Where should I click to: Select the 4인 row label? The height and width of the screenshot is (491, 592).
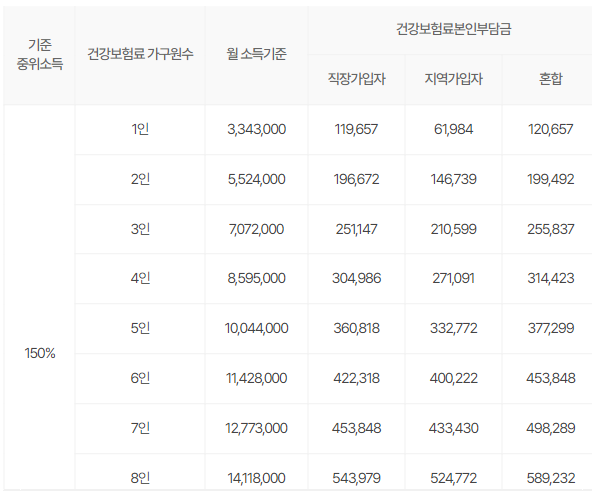[140, 278]
